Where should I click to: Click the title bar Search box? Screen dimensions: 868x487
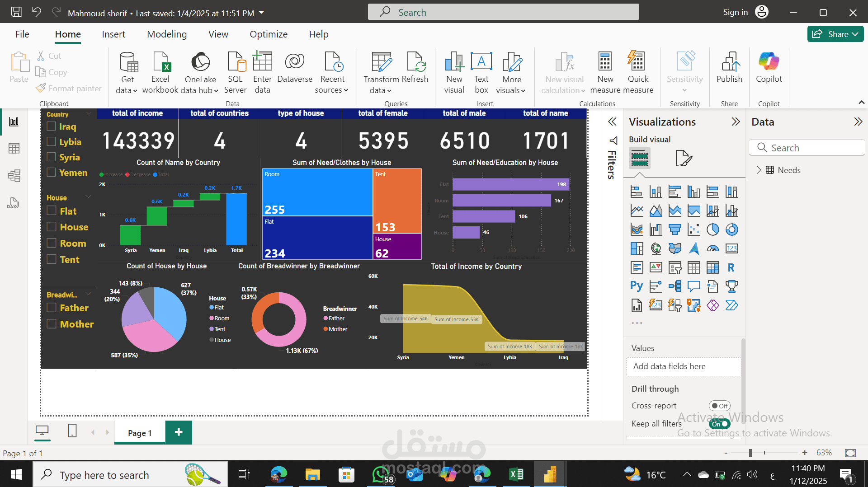click(503, 12)
